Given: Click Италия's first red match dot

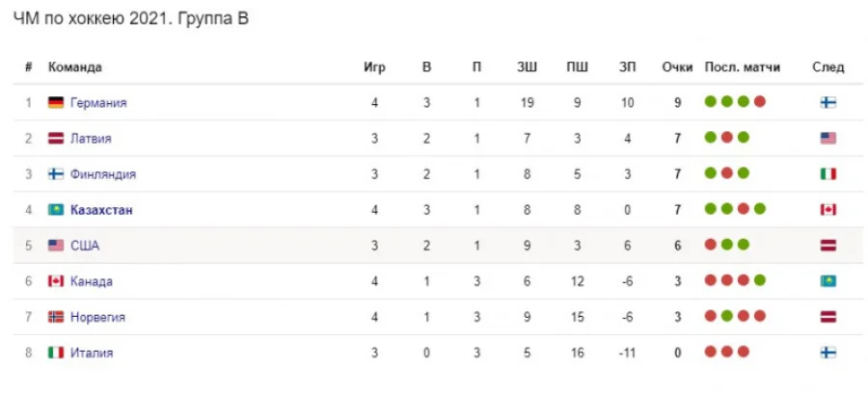Looking at the screenshot, I should click(x=711, y=352).
